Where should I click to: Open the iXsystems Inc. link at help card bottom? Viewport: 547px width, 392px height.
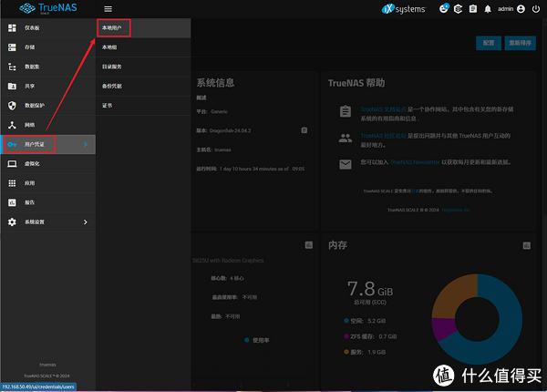pyautogui.click(x=455, y=210)
